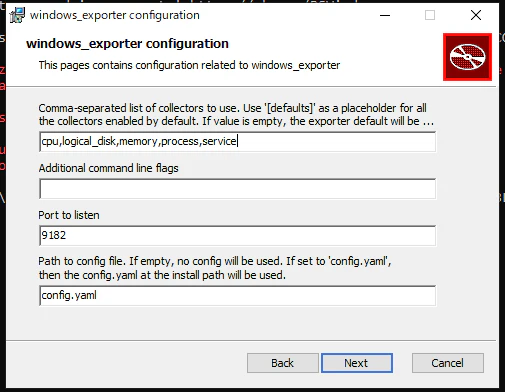The height and width of the screenshot is (392, 505).
Task: Click the installer icon in the title bar
Action: click(17, 15)
